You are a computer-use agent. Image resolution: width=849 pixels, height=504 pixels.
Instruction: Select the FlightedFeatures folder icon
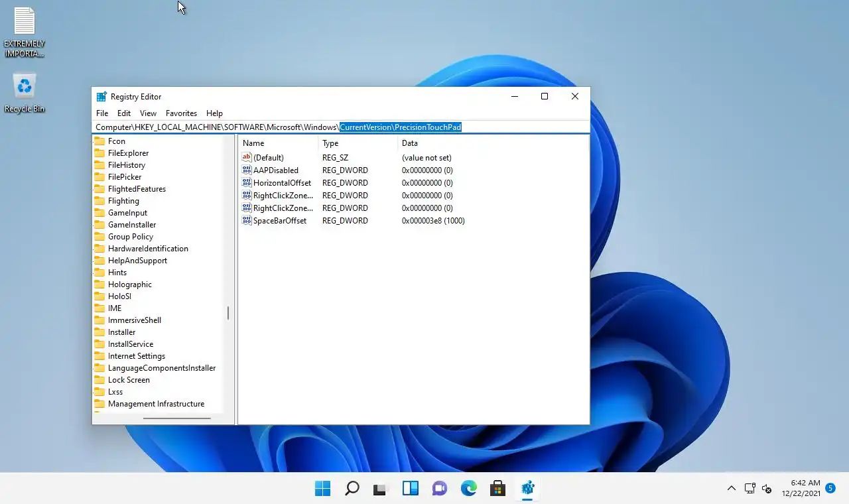pos(99,189)
